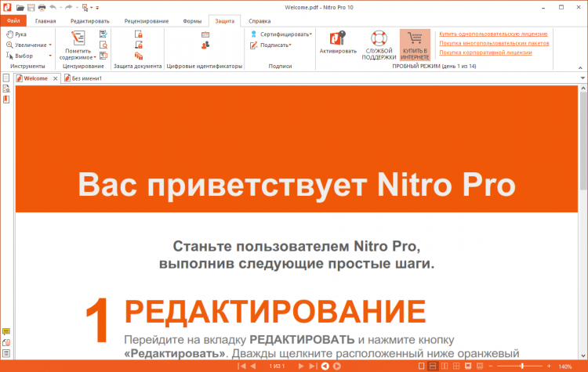This screenshot has width=588, height=372.
Task: Open Покупка многопользовательских пакетов link
Action: coord(494,43)
